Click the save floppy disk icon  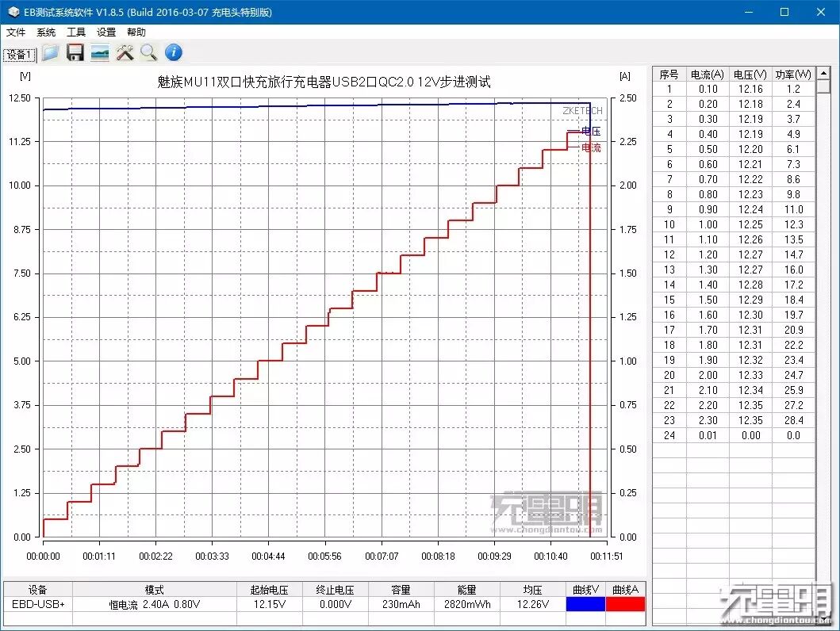coord(75,52)
